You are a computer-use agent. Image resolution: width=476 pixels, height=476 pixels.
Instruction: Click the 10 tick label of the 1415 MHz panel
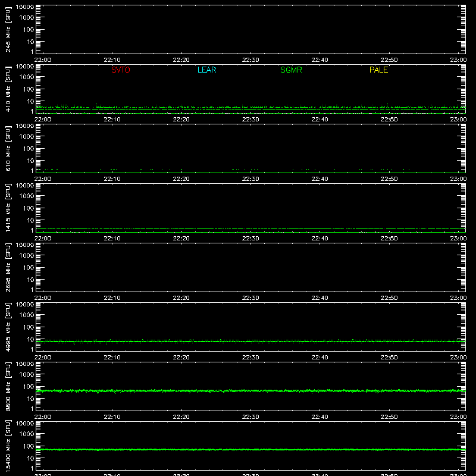tap(31, 220)
